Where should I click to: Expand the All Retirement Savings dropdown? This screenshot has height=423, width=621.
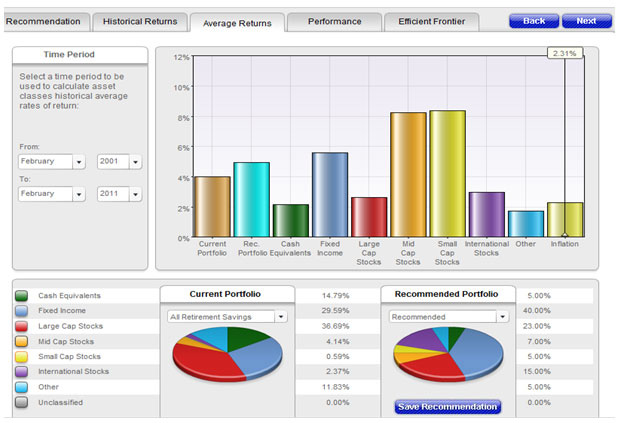pyautogui.click(x=227, y=317)
